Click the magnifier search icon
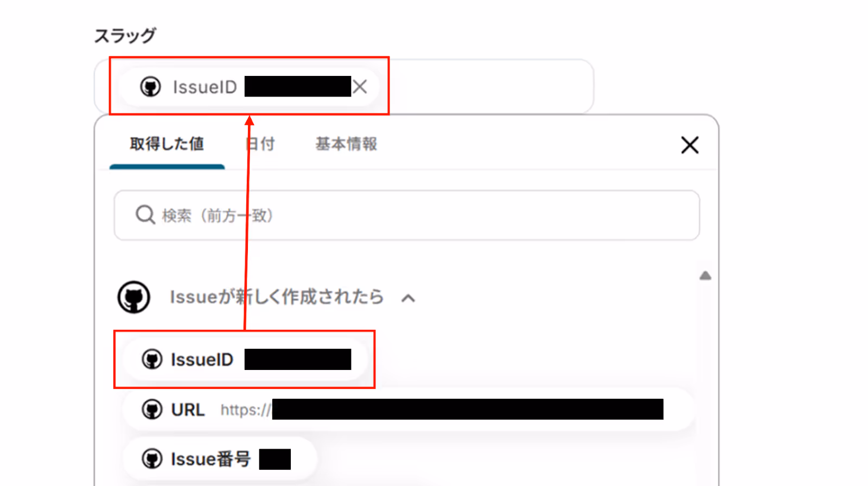The width and height of the screenshot is (868, 486). [145, 215]
